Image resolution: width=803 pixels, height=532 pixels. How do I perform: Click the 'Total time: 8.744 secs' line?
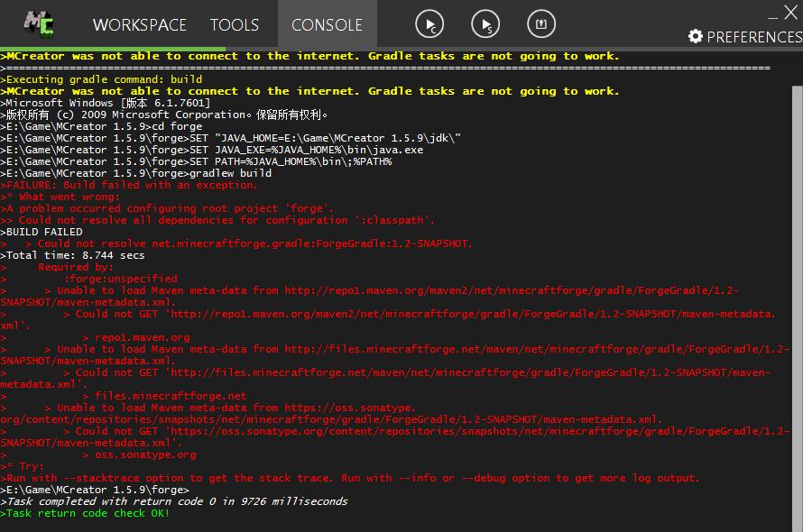[x=73, y=255]
